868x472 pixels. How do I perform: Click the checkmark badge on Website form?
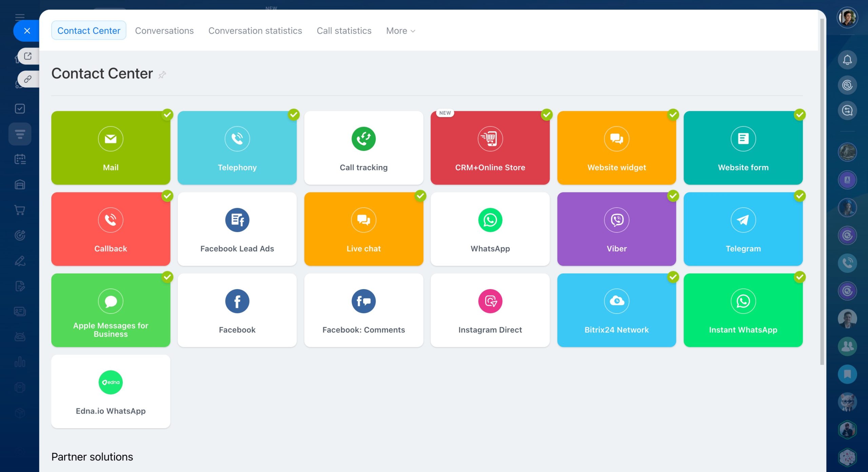click(x=800, y=115)
